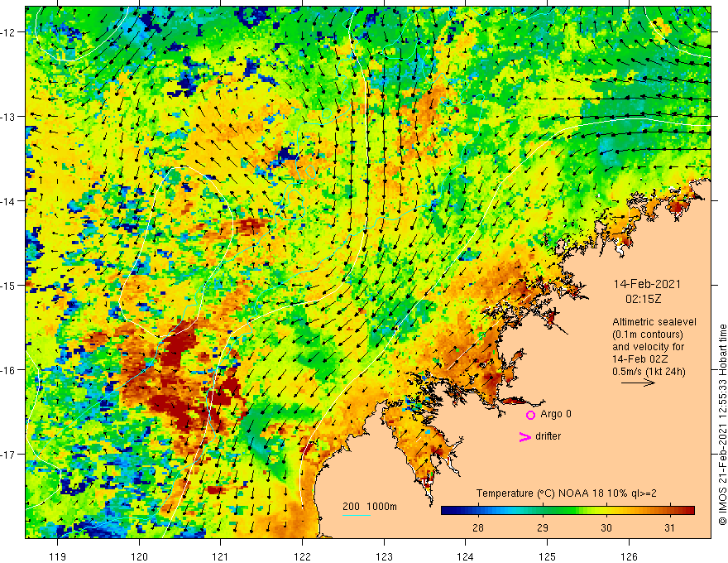
Task: Click latitude axis label '-16'
Action: 8,370
